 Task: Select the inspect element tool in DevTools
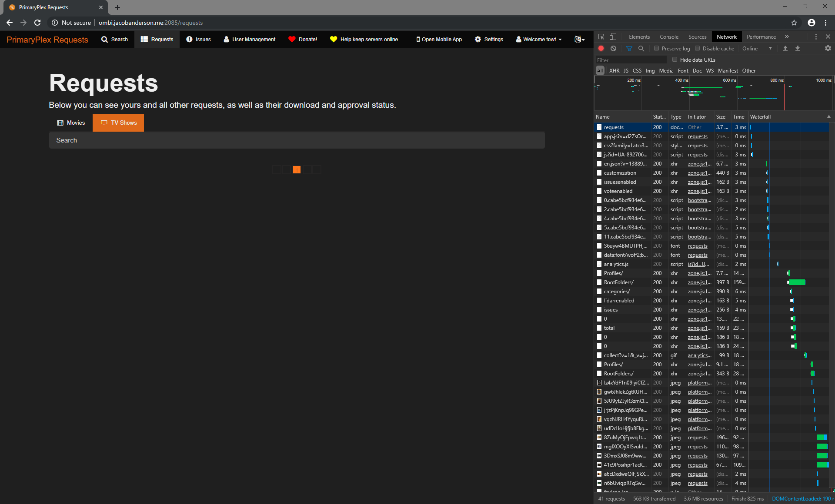601,36
